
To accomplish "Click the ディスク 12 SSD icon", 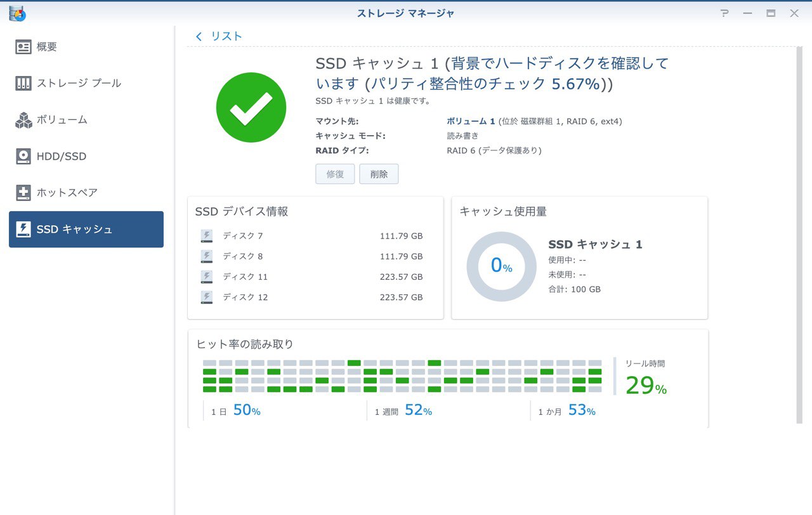I will coord(207,297).
